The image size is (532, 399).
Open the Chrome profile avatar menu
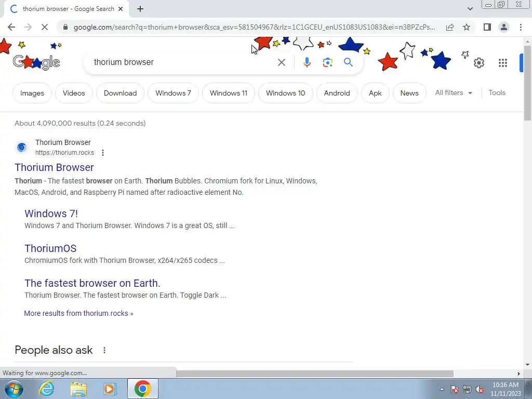504,27
